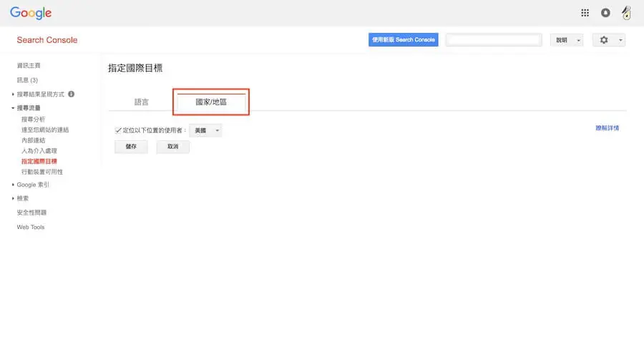Screen dimensions: 644x347
Task: Select 指定國際目標 in the sidebar
Action: click(x=39, y=162)
